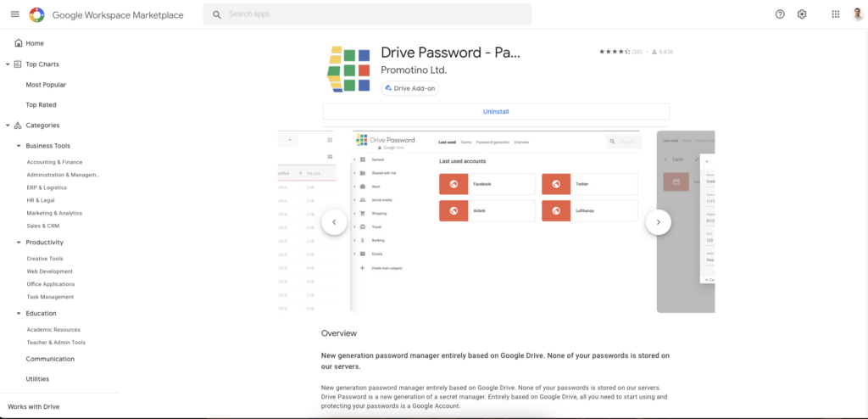
Task: Collapse the Productivity group
Action: point(19,243)
